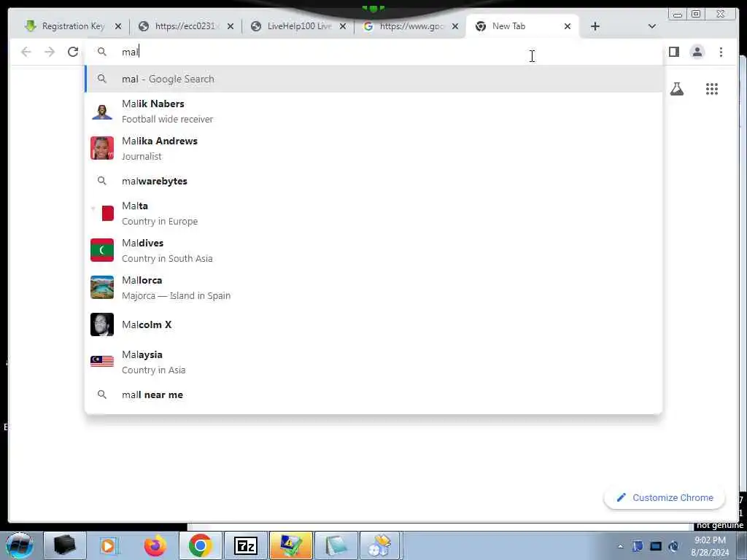Click the Malika Andrews photo thumbnail

pyautogui.click(x=102, y=148)
